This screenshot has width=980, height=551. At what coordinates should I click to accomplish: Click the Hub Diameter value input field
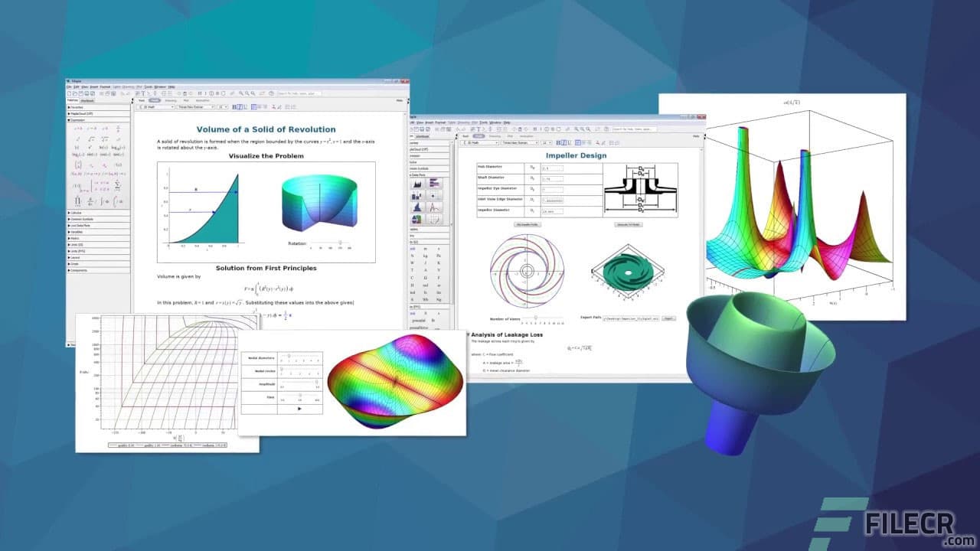554,168
